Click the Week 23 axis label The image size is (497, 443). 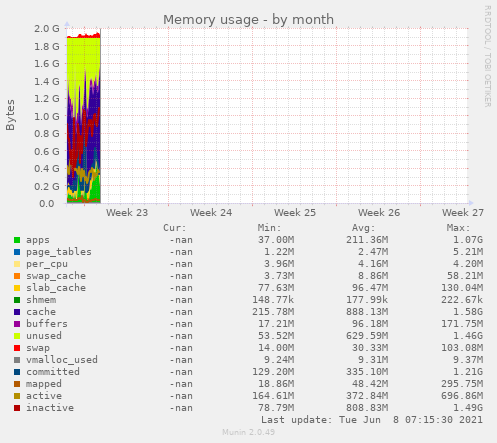click(x=127, y=213)
